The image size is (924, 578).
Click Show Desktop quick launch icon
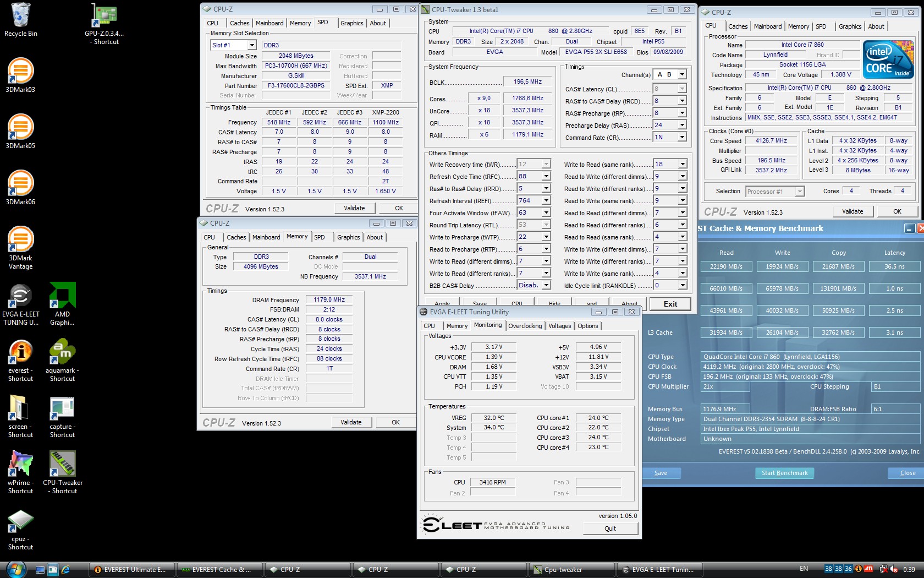[x=40, y=570]
